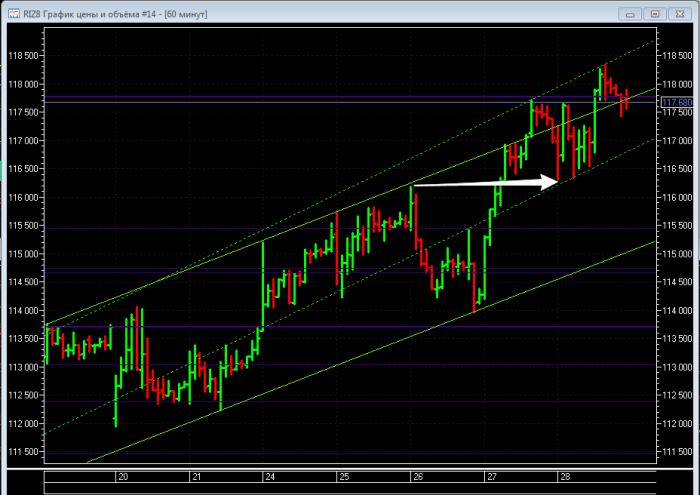Click date label 26 on time axis
This screenshot has width=700, height=495.
(418, 477)
